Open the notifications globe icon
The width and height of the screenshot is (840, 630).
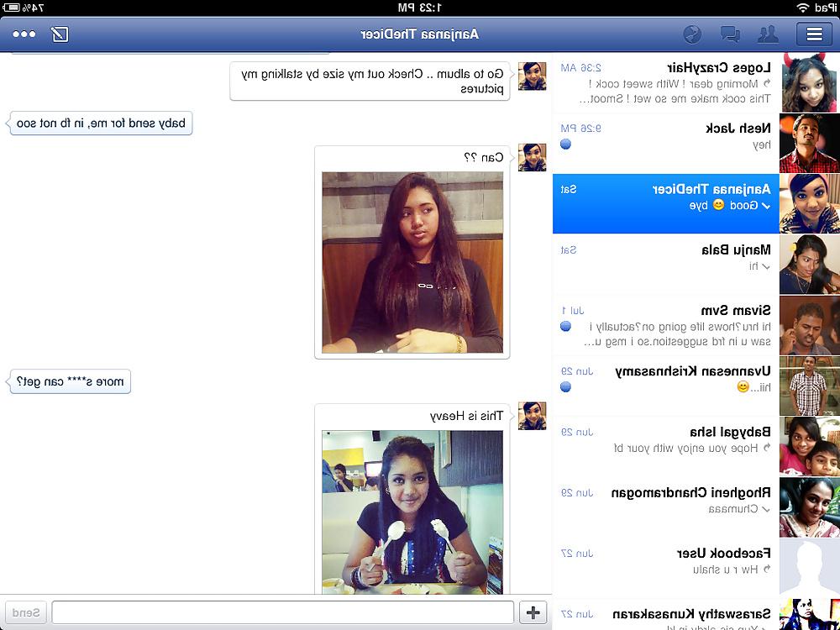pyautogui.click(x=692, y=34)
